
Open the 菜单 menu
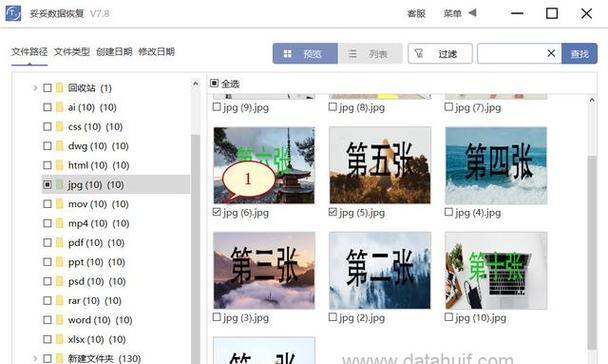coord(452,14)
